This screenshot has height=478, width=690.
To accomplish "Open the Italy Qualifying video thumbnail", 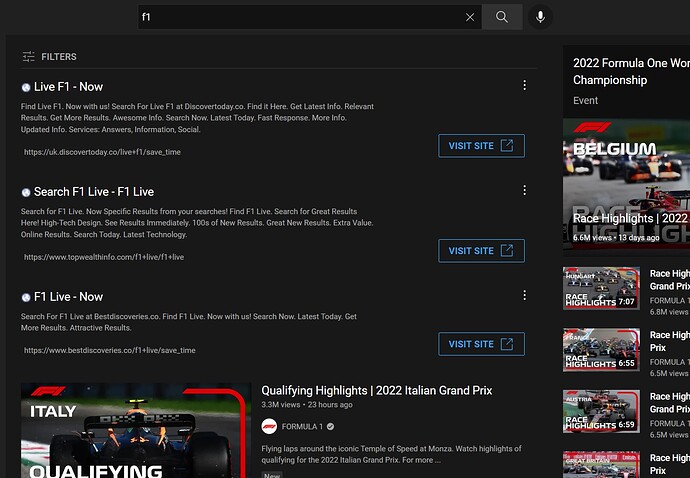I will [x=136, y=430].
